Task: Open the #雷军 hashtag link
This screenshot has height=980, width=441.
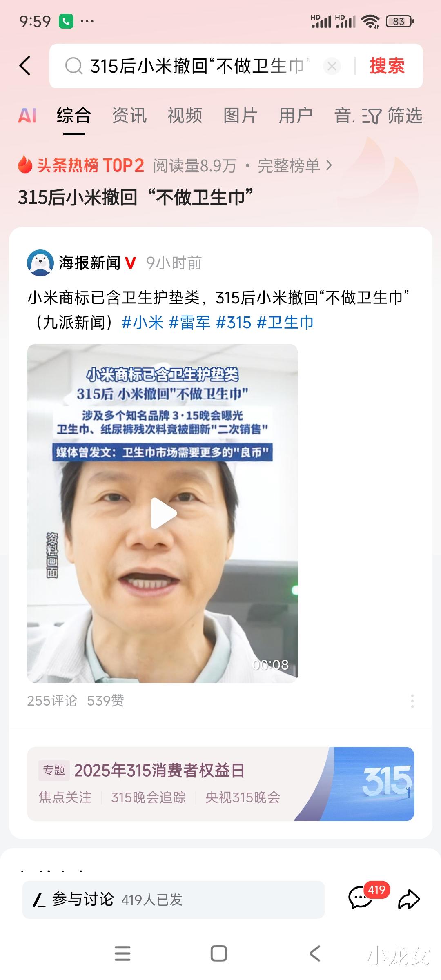Action: (189, 323)
